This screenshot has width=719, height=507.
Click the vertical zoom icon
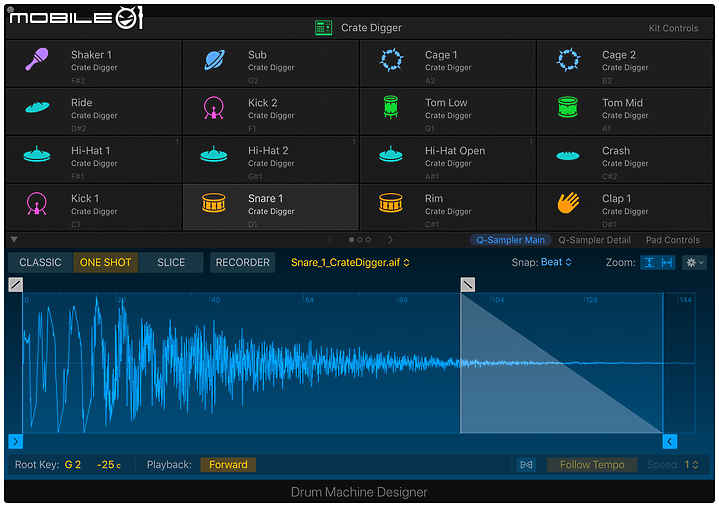649,263
